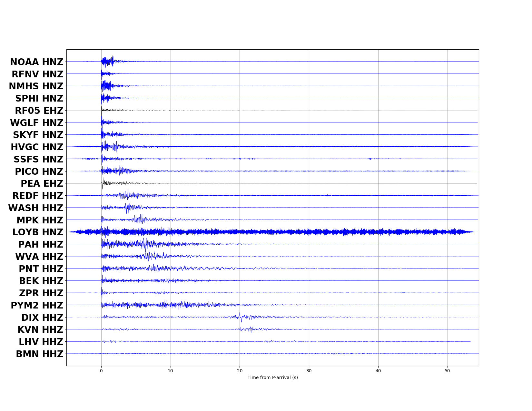Click the "Time from P-arrival (s)" axis label
The image size is (532, 411).
pyautogui.click(x=272, y=377)
